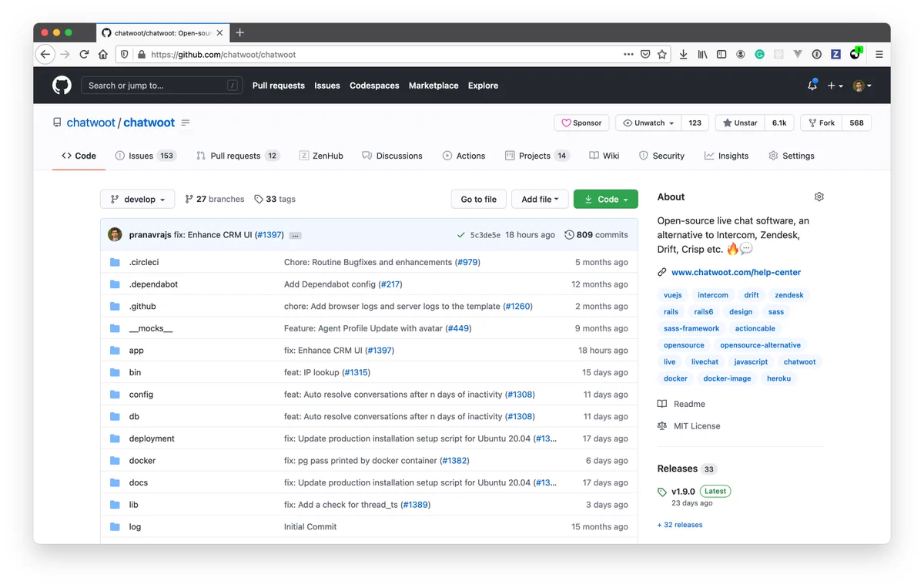This screenshot has width=924, height=588.
Task: Open 809 commits history
Action: (596, 235)
